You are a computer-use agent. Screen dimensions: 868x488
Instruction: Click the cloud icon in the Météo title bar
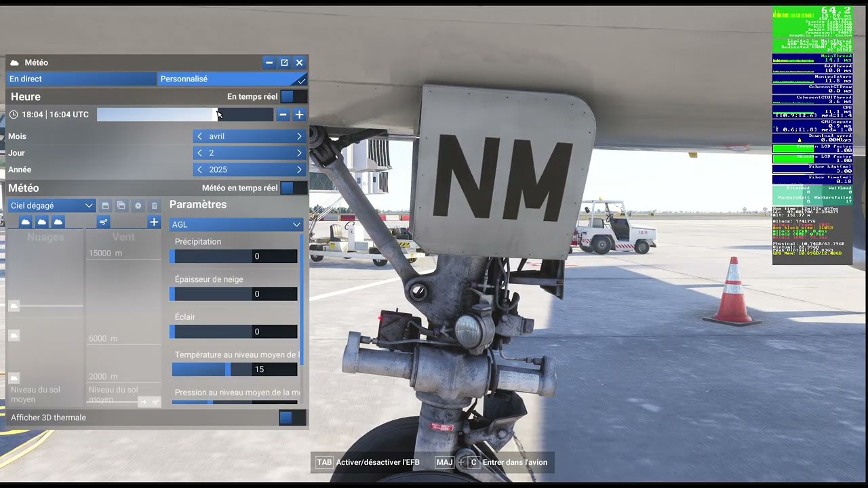pos(14,63)
